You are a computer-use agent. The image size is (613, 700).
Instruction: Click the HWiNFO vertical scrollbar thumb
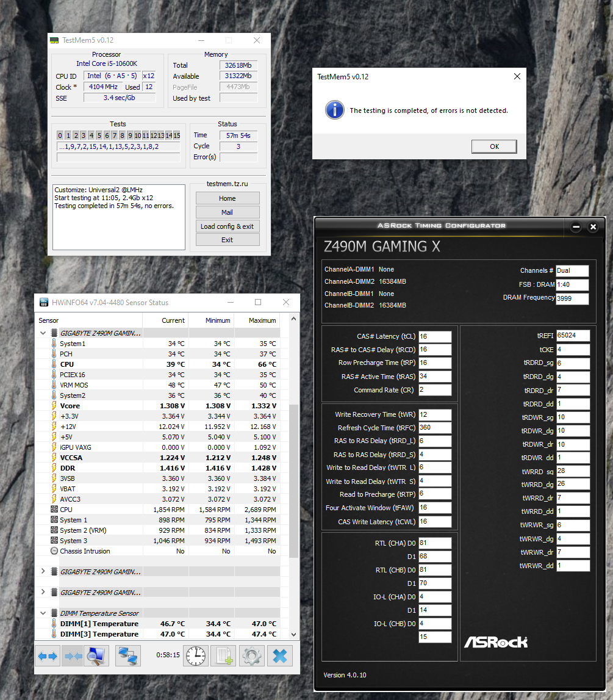[293, 482]
